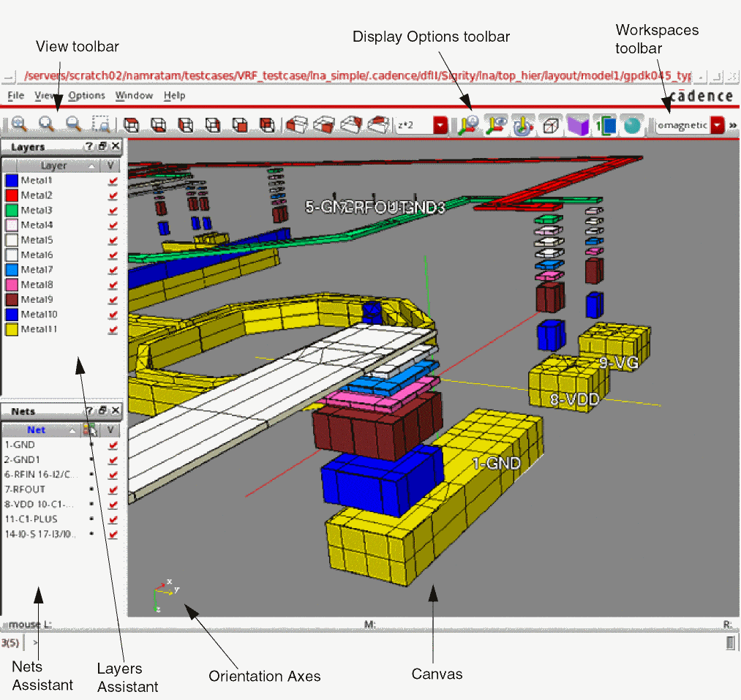Click the Nets panel help question icon
741x700 pixels.
89,411
